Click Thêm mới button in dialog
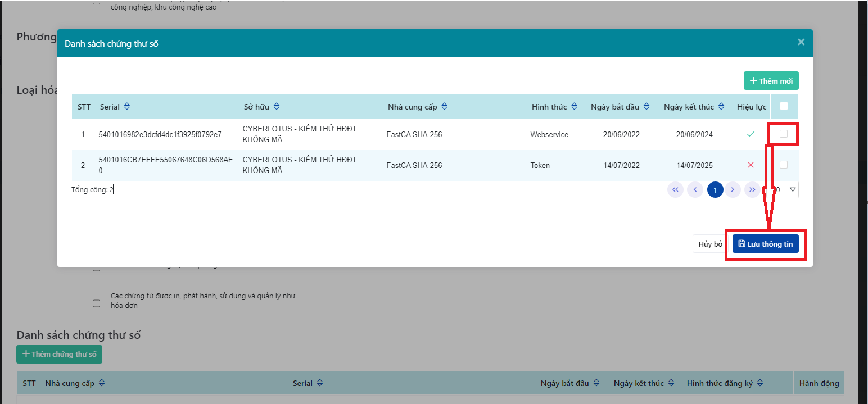868x404 pixels. [771, 81]
